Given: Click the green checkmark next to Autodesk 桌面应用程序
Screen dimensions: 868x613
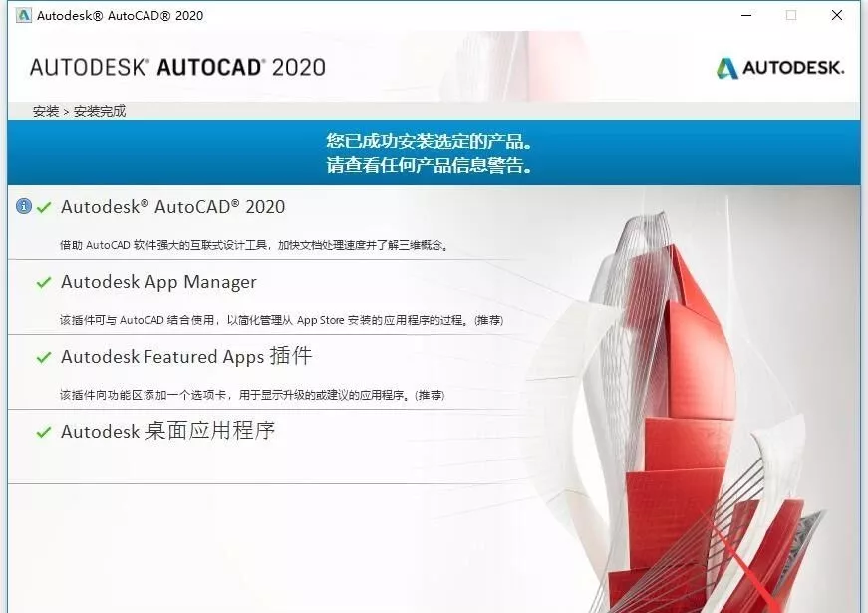Looking at the screenshot, I should click(x=44, y=432).
